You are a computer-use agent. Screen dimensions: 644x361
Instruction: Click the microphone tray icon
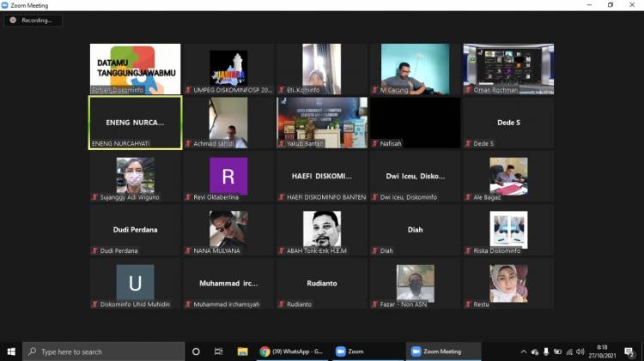(546, 352)
